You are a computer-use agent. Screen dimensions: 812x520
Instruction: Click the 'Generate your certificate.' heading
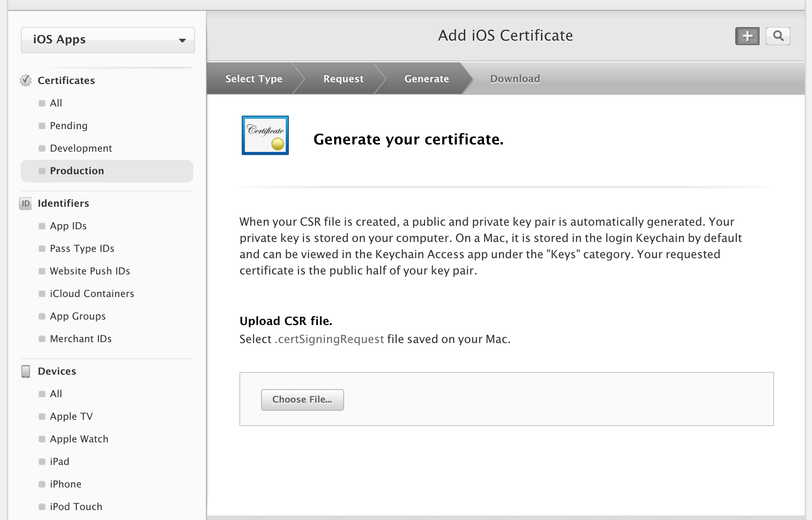click(x=408, y=139)
